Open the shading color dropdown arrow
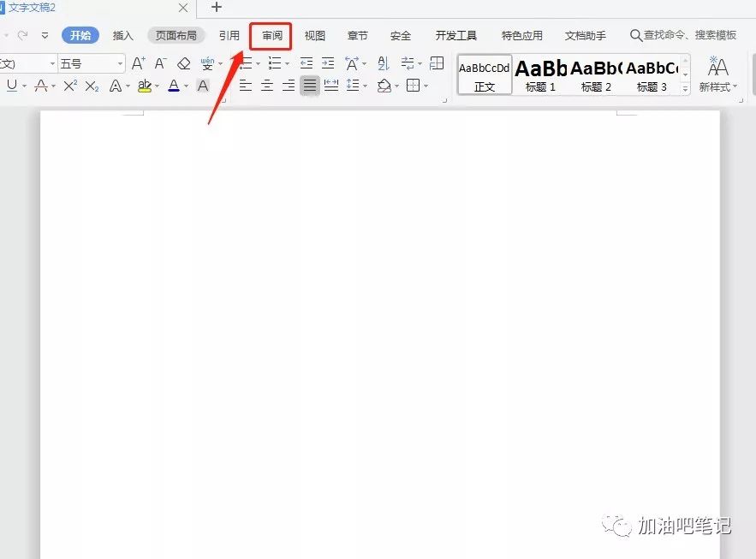The image size is (756, 559). click(396, 86)
